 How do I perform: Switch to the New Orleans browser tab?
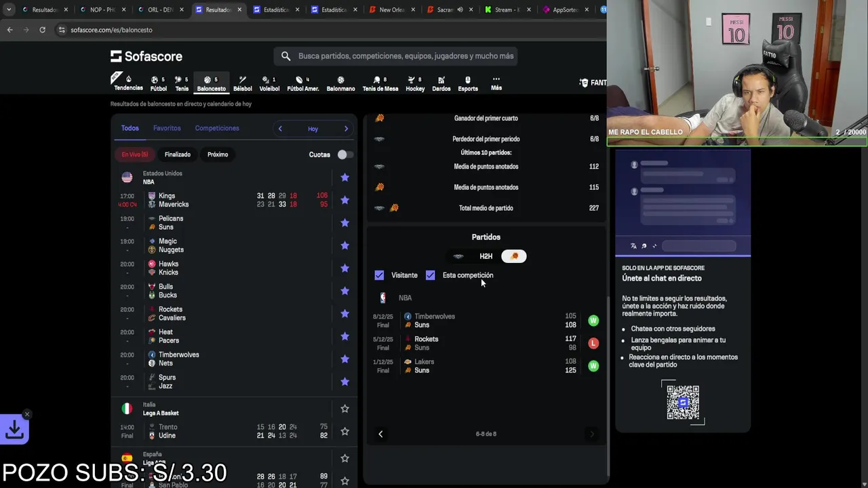[392, 9]
